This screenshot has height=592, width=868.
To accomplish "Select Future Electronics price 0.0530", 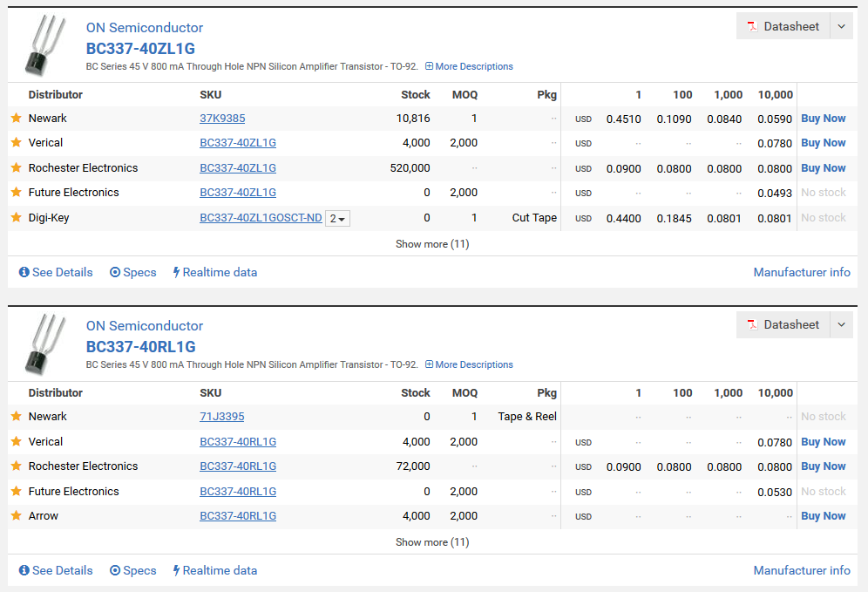I will pyautogui.click(x=775, y=492).
